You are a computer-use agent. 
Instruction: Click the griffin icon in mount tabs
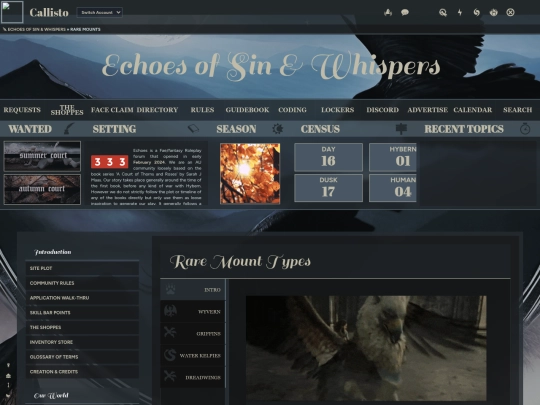point(170,333)
